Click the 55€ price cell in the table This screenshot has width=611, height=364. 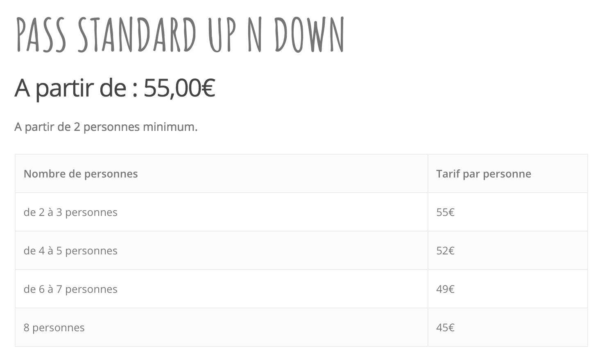click(508, 212)
